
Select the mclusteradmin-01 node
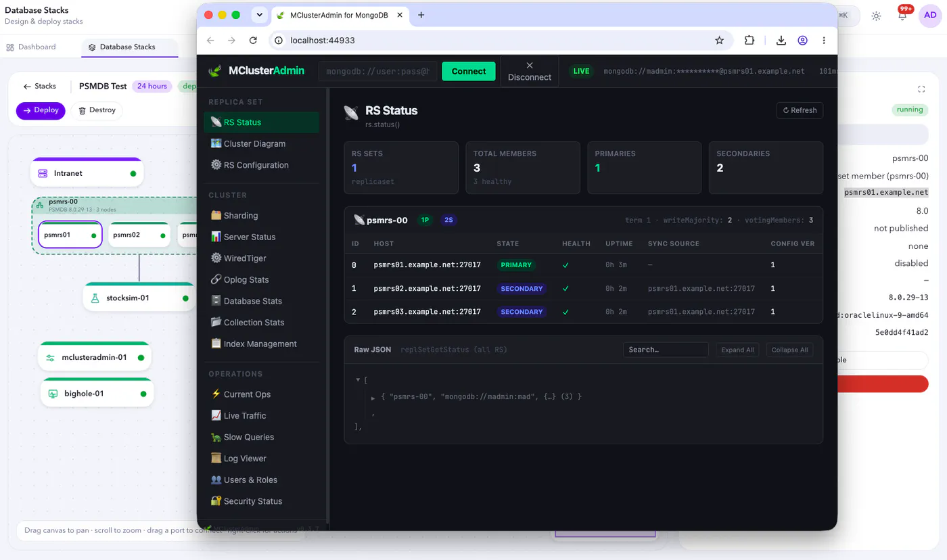pyautogui.click(x=95, y=357)
